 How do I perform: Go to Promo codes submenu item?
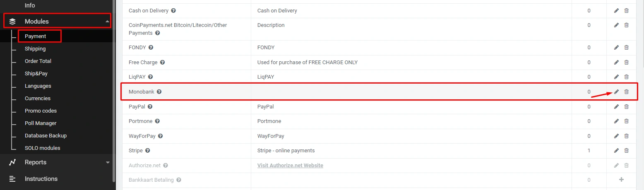click(x=41, y=111)
